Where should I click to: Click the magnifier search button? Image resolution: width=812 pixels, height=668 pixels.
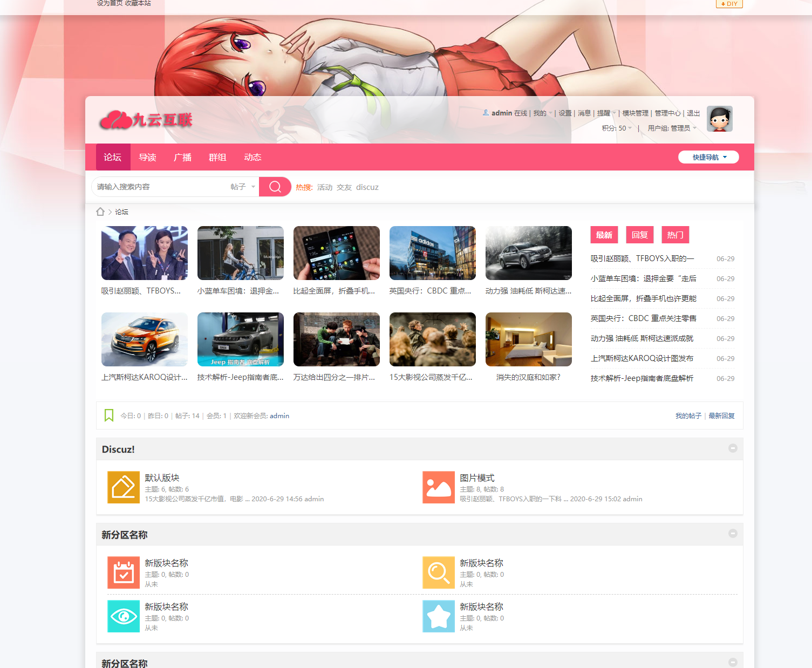pyautogui.click(x=275, y=187)
